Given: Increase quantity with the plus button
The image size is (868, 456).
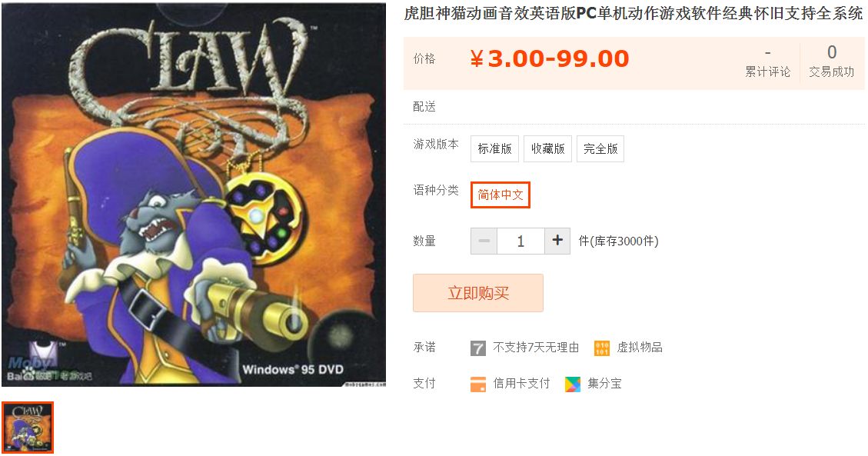Looking at the screenshot, I should pyautogui.click(x=557, y=241).
